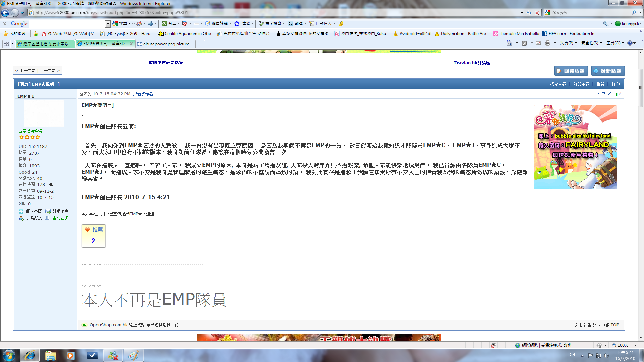Click the 只看該作者 view author only link
This screenshot has height=362, width=644.
coord(143,94)
